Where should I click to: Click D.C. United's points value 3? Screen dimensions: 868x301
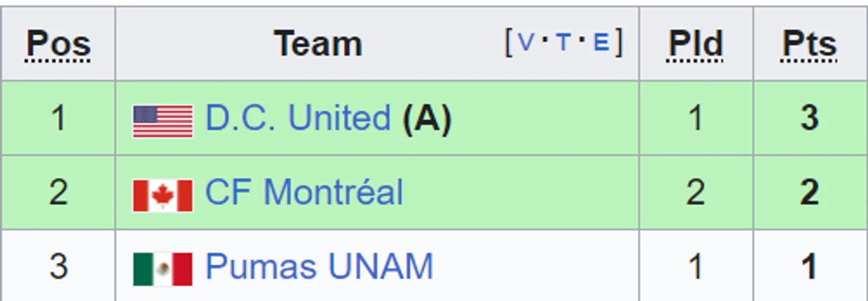pos(810,118)
